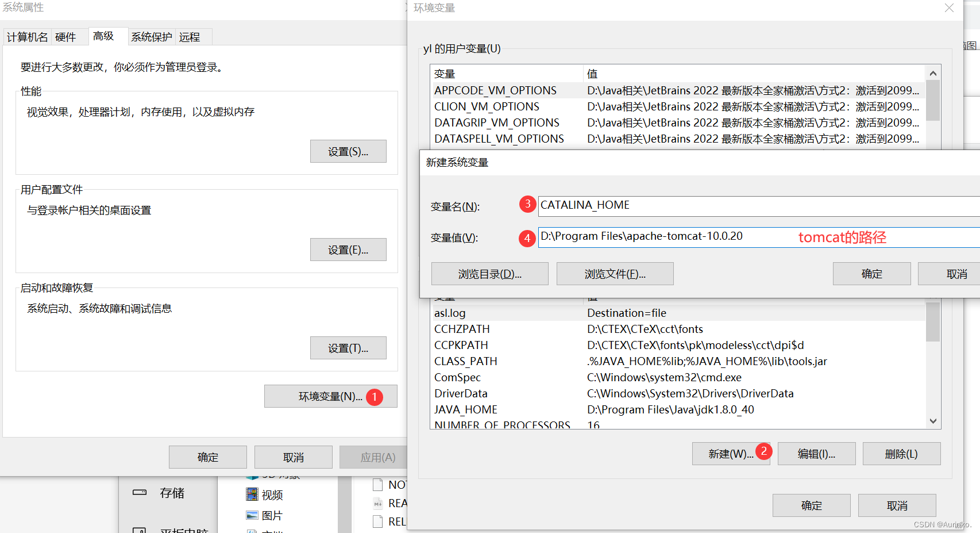Click the 浏览文件(F)... button
The image size is (980, 533).
coord(615,274)
